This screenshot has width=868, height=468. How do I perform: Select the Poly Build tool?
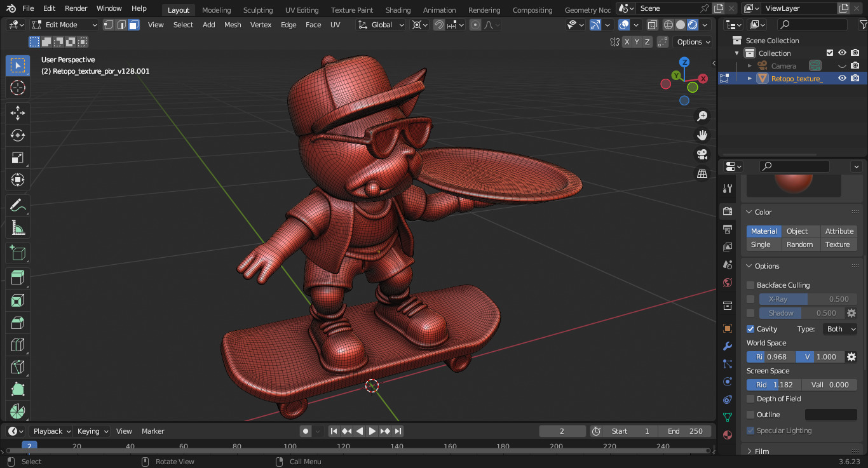coord(18,389)
